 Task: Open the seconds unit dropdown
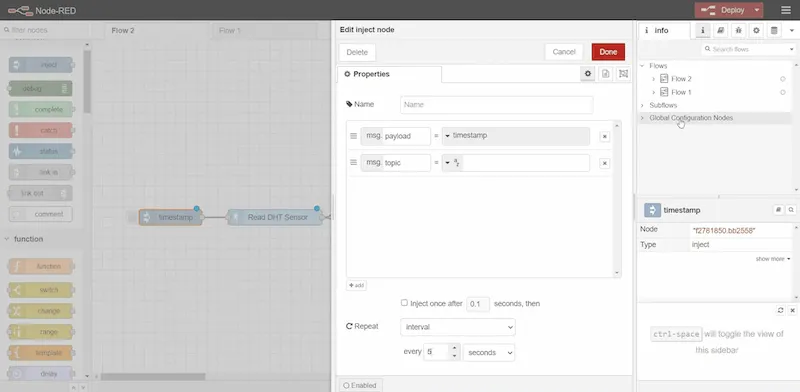tap(489, 352)
